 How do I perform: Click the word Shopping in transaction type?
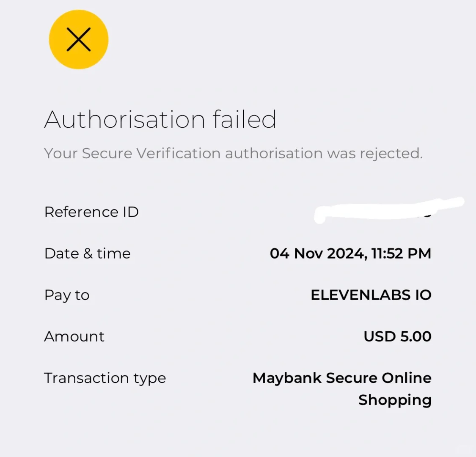[x=395, y=400]
